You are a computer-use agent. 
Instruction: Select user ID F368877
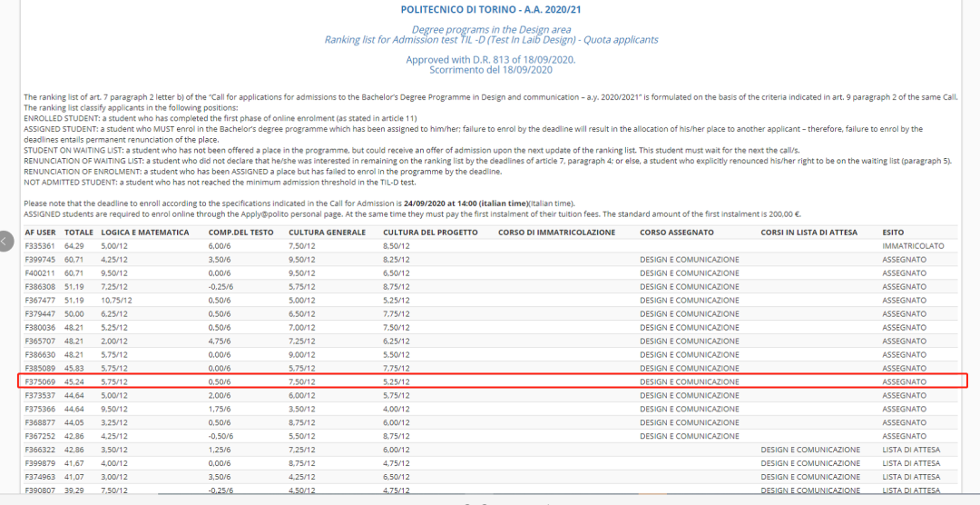40,422
